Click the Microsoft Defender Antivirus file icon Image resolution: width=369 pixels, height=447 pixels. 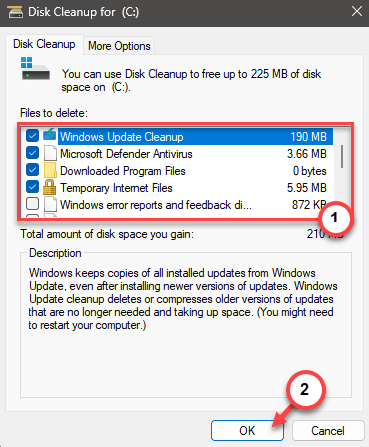coord(50,153)
